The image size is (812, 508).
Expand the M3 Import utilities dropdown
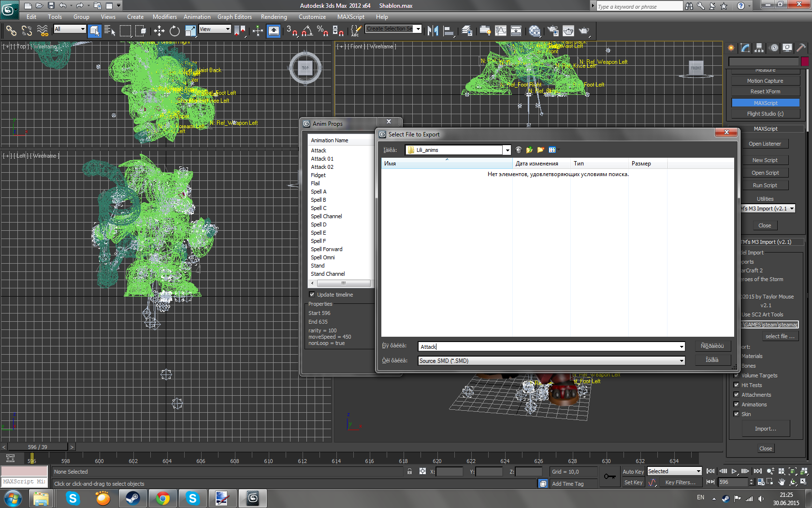click(792, 209)
